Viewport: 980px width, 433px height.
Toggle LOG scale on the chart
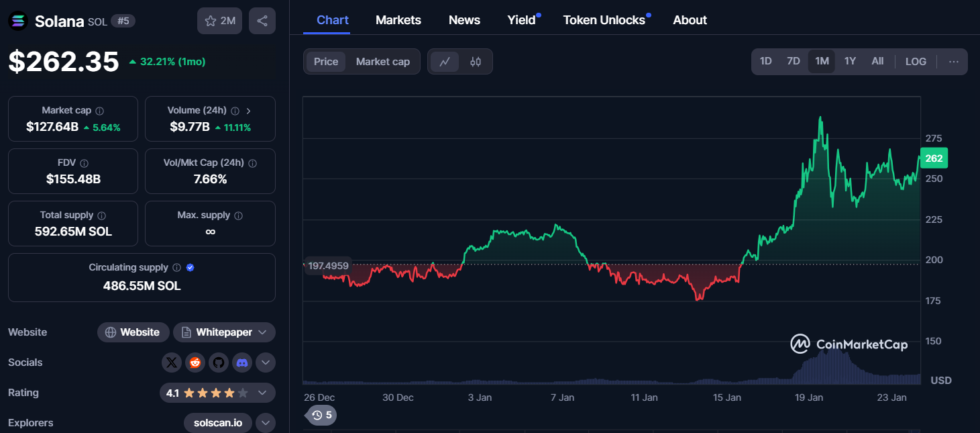[916, 62]
